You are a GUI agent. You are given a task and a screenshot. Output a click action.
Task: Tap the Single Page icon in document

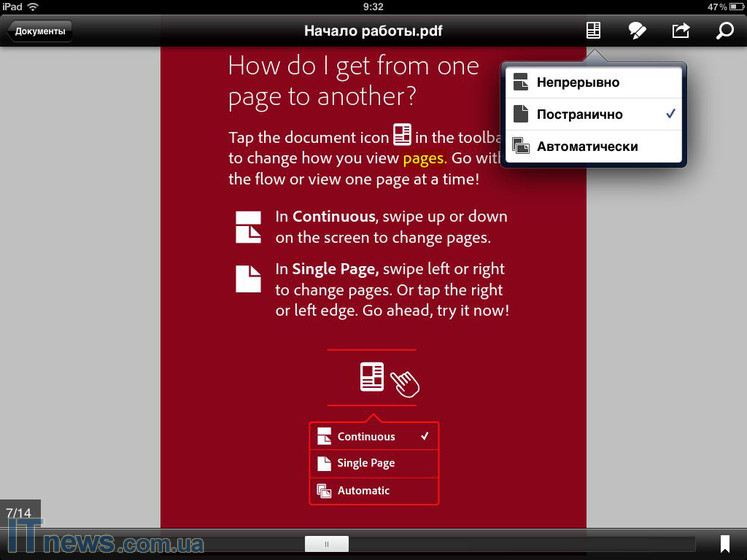pyautogui.click(x=248, y=278)
